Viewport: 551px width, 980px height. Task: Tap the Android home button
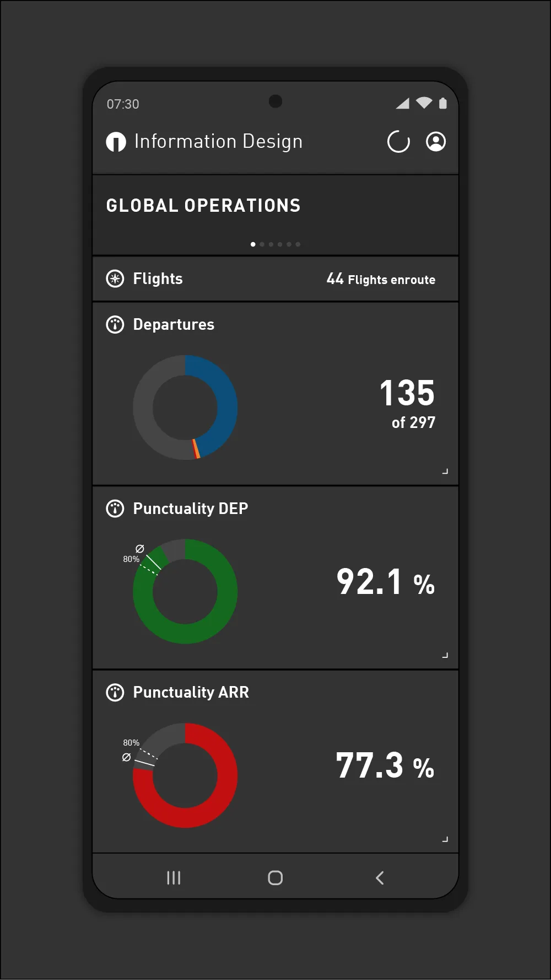(275, 878)
